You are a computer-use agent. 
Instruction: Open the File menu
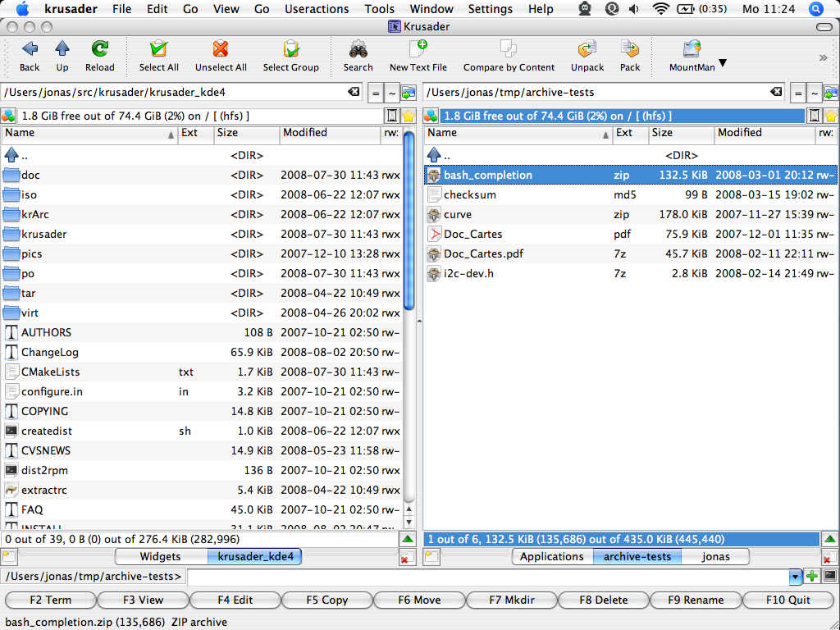pos(121,9)
